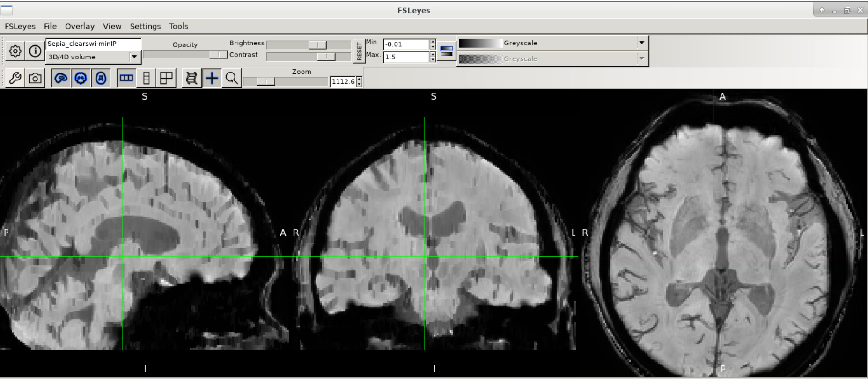
Task: Click the overlay name field
Action: pyautogui.click(x=93, y=44)
